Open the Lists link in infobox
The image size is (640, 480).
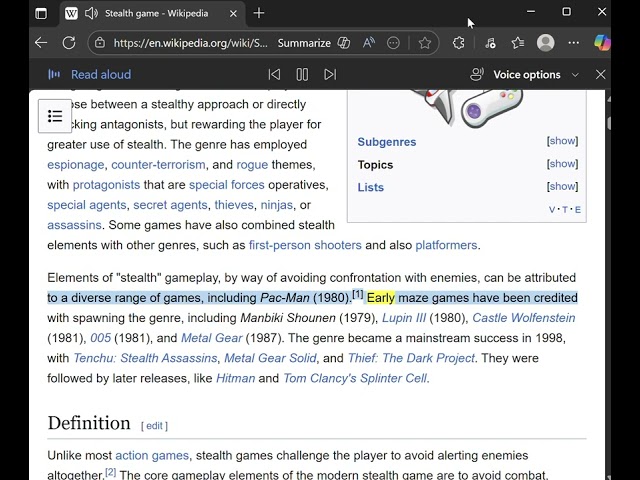pyautogui.click(x=371, y=187)
